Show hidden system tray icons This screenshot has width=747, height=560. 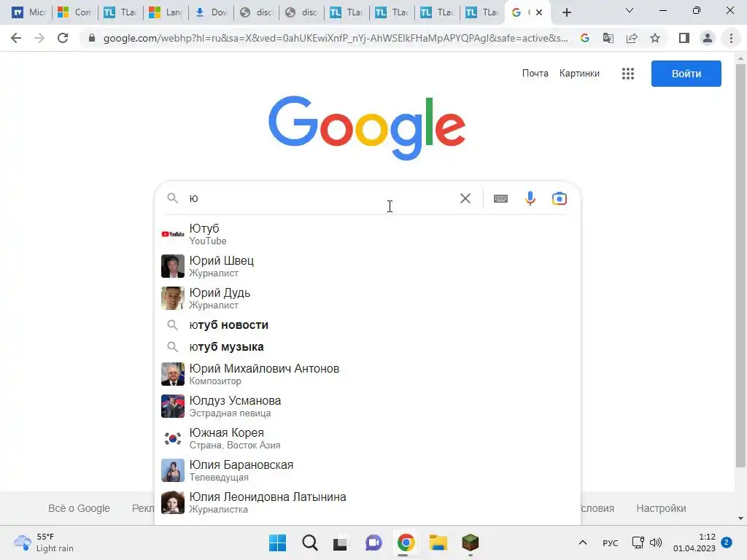(583, 542)
